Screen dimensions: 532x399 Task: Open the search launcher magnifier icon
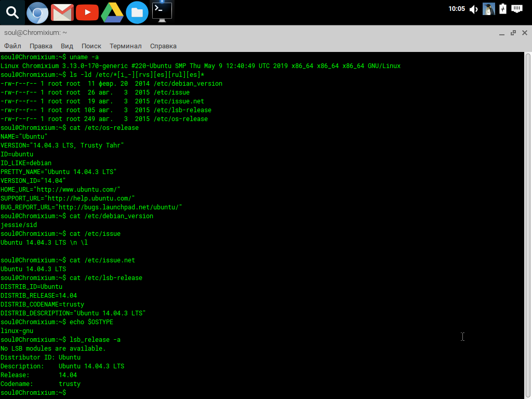[12, 12]
